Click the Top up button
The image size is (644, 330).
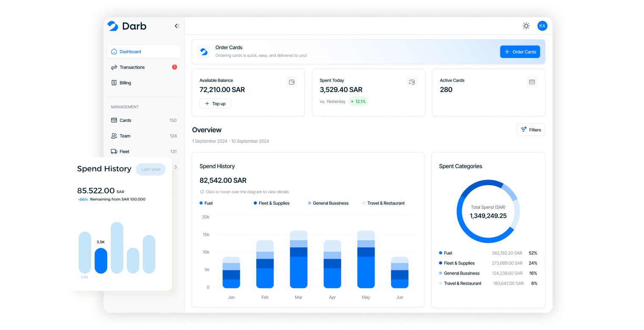click(215, 104)
